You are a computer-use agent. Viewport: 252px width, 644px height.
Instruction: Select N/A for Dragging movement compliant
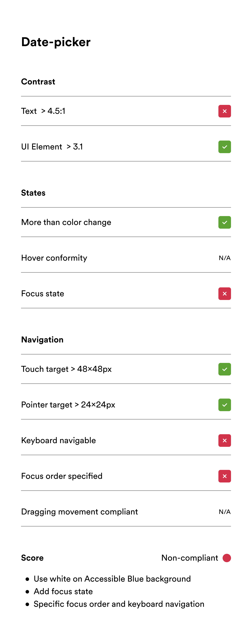pyautogui.click(x=225, y=512)
